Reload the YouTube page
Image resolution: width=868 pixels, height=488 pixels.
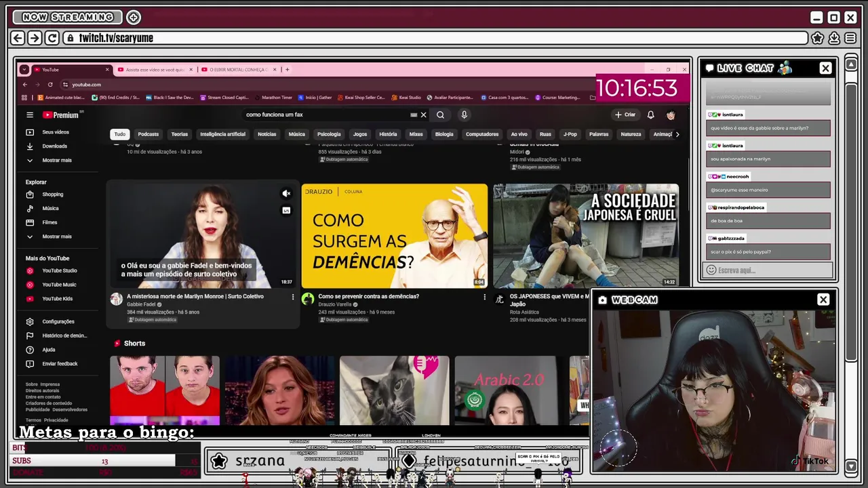[50, 85]
